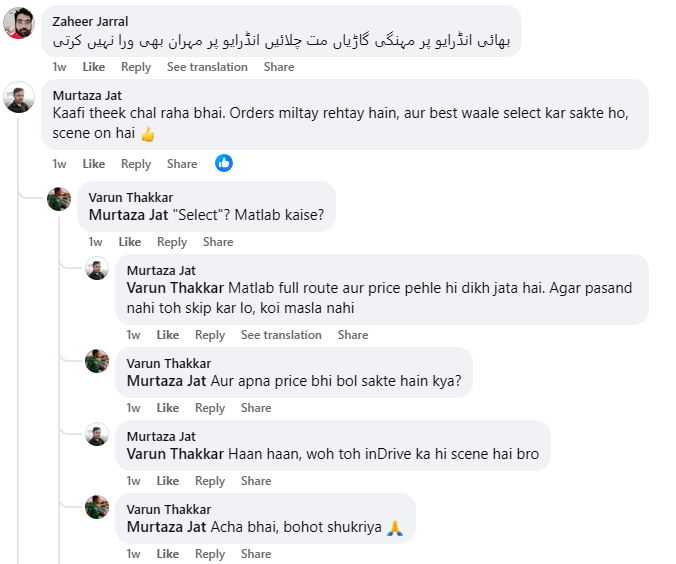See translation of Murtaza's route reply
Screen dimensions: 676x564
click(281, 335)
